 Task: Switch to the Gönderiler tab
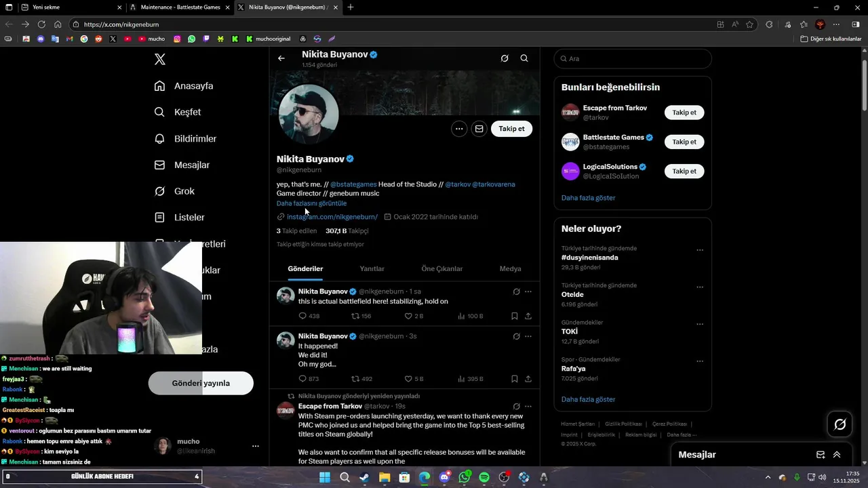[305, 269]
